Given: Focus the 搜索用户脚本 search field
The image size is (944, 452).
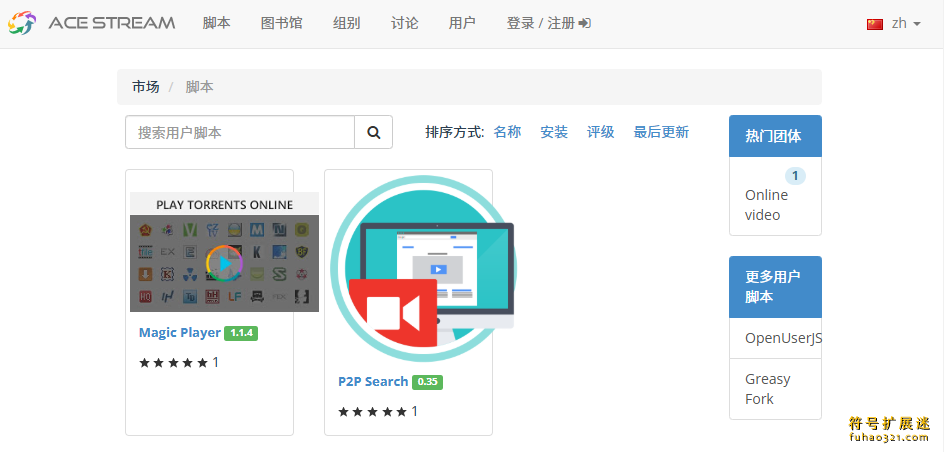Looking at the screenshot, I should [x=240, y=132].
